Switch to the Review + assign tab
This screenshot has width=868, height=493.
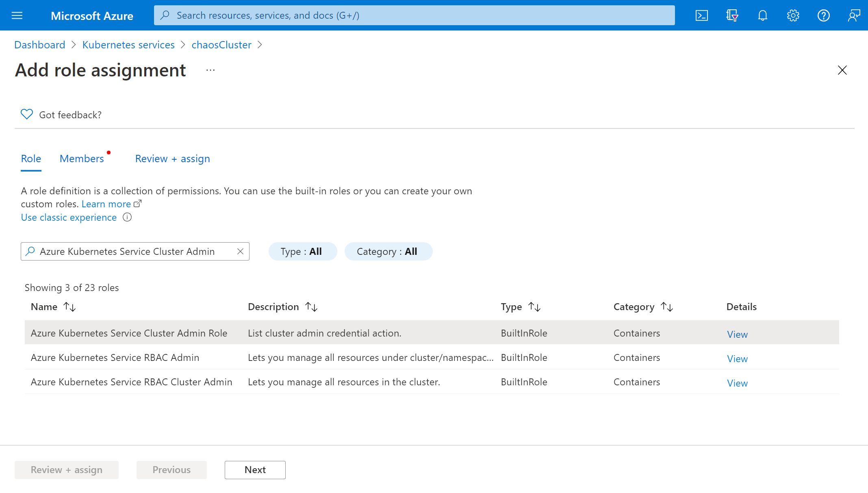(172, 159)
